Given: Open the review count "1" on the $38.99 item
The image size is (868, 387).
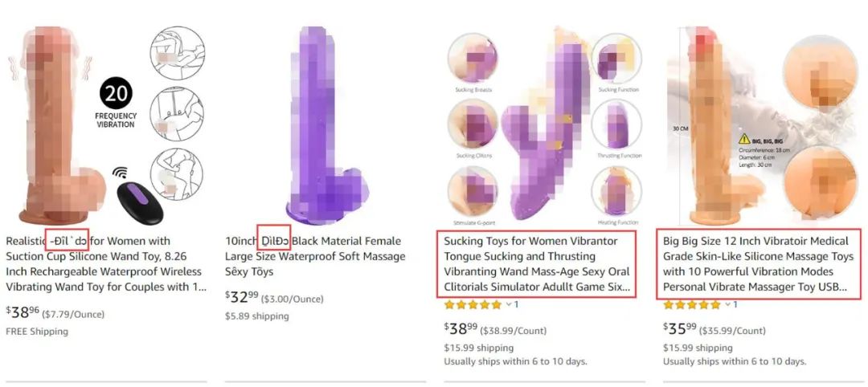Looking at the screenshot, I should [x=517, y=304].
